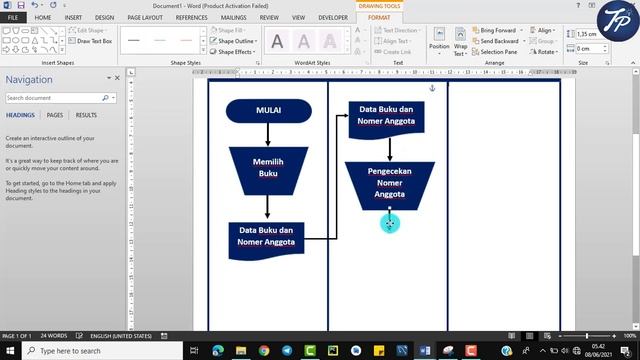Screen dimensions: 640x360
Task: Open Wrap Text dropdown
Action: [460, 42]
